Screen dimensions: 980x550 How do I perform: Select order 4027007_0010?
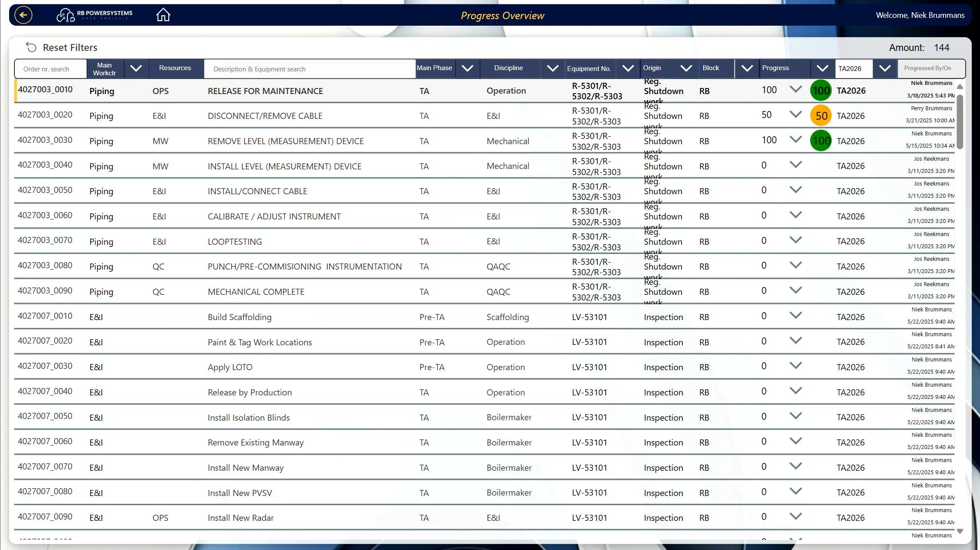tap(45, 316)
